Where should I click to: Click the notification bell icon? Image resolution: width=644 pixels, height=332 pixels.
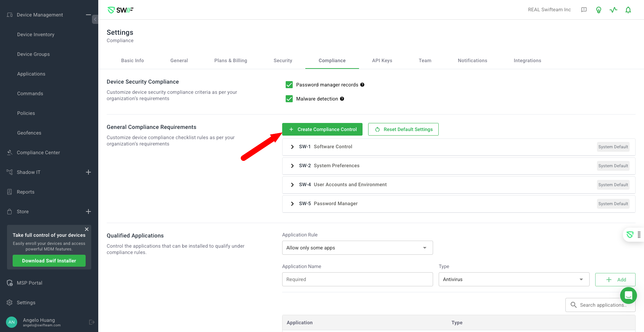[628, 10]
